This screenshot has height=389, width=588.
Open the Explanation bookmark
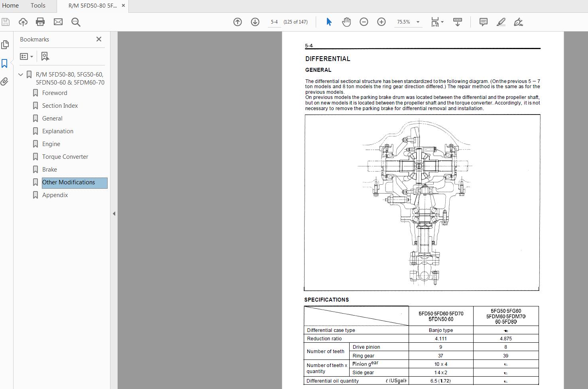[58, 131]
